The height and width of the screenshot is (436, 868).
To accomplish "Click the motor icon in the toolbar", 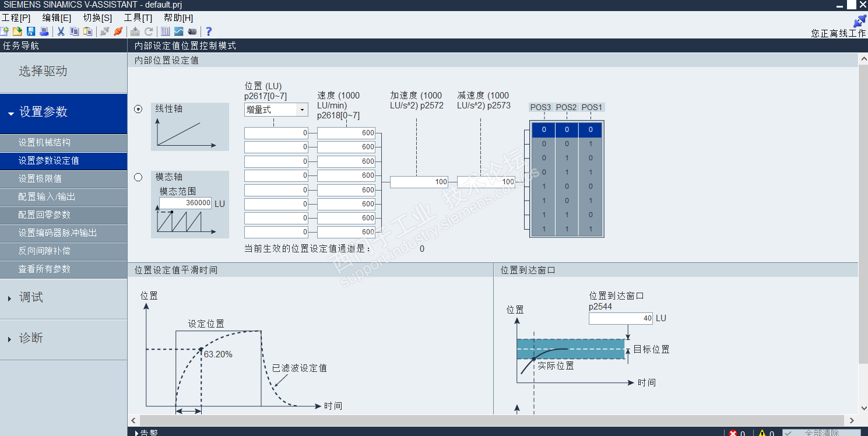I will pyautogui.click(x=192, y=31).
